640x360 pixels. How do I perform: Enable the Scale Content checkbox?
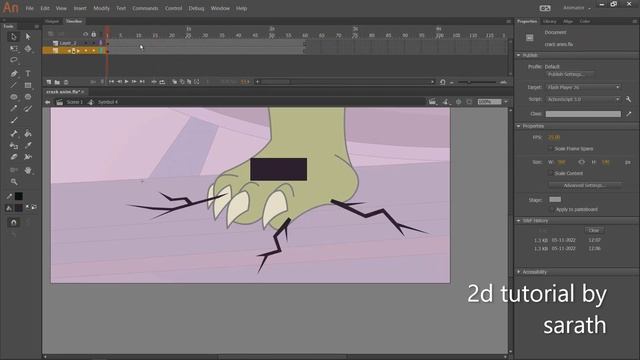(551, 173)
